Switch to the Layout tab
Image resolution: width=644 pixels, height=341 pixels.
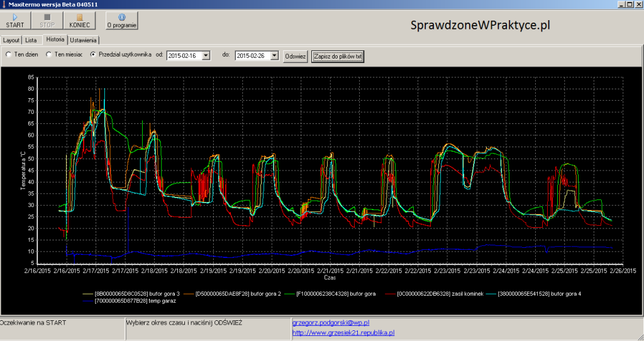click(11, 40)
